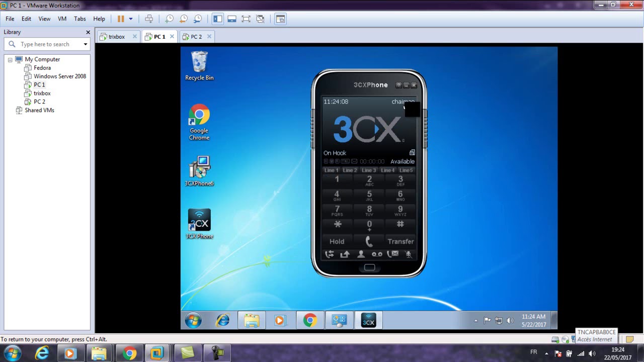Open the Help menu
Image resolution: width=644 pixels, height=362 pixels.
(x=99, y=19)
